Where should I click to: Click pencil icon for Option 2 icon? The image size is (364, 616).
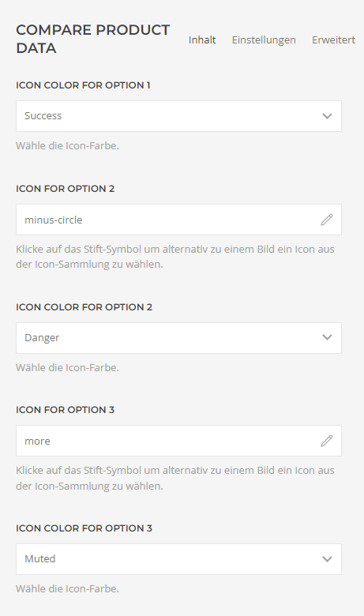(x=327, y=220)
